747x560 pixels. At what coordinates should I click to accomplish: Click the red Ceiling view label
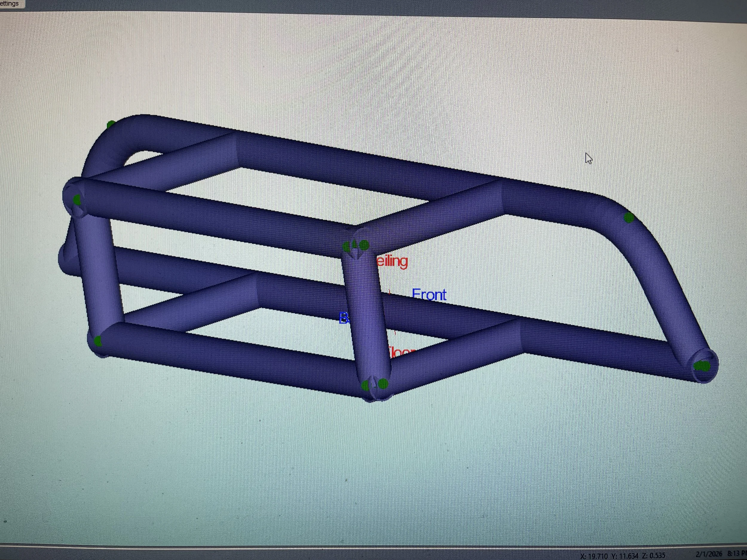coord(392,261)
